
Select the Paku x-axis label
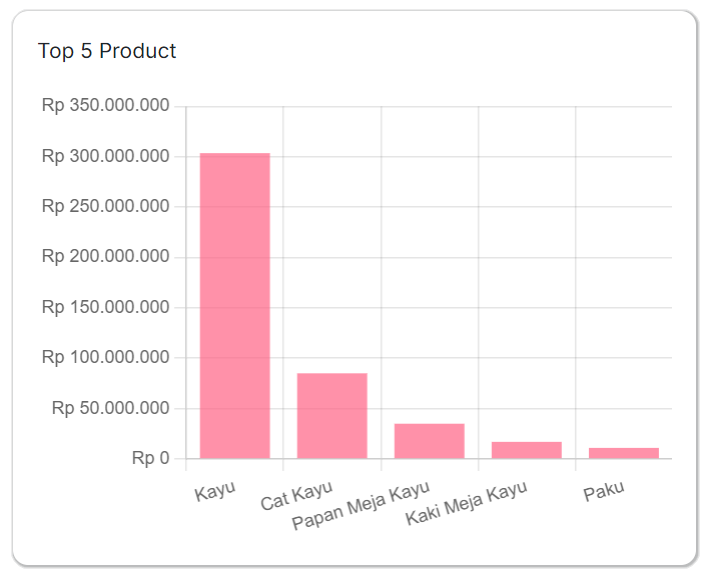[x=604, y=491]
